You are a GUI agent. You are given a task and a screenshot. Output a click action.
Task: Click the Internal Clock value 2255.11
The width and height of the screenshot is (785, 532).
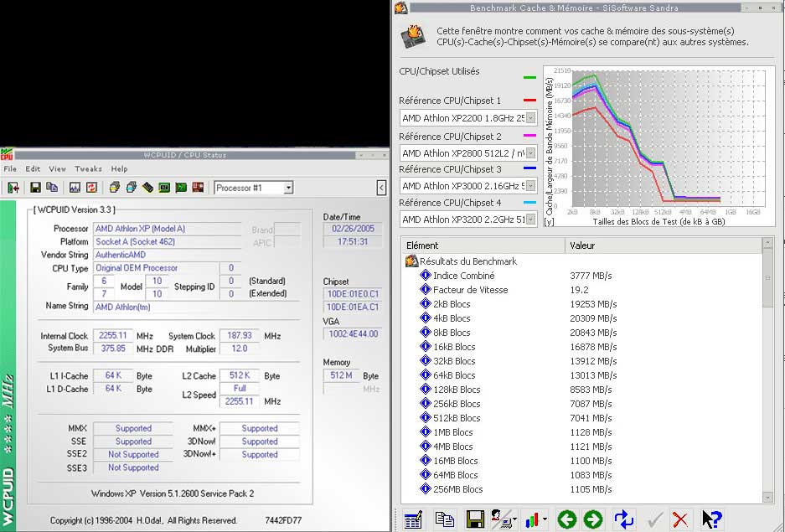(113, 335)
